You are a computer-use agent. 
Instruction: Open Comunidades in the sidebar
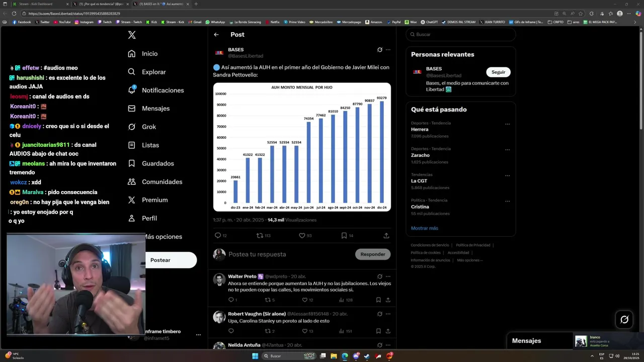coord(155,182)
